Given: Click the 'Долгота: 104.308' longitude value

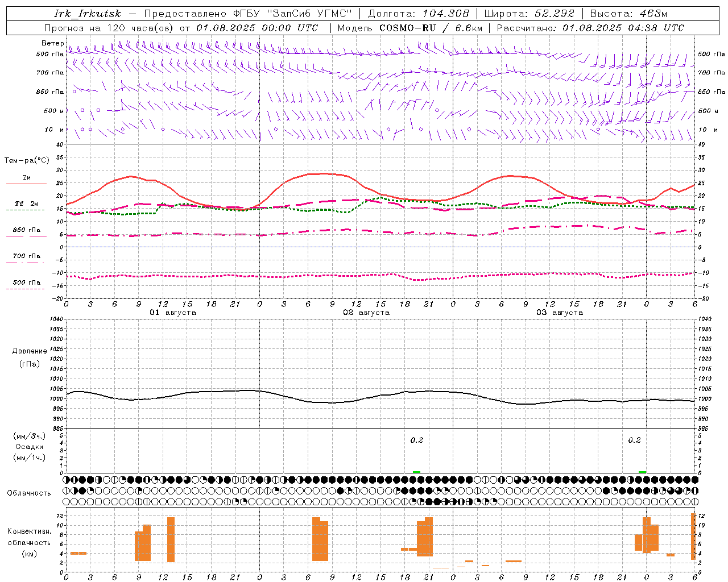Looking at the screenshot, I should [419, 14].
